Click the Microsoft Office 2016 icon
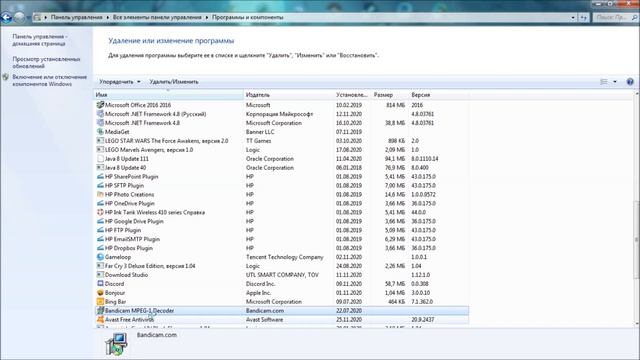Screen dimensions: 640x360 [x=100, y=105]
